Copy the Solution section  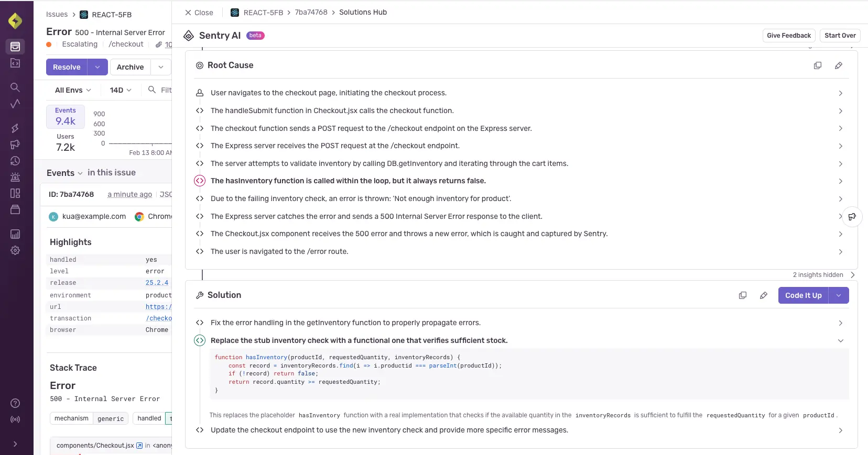[x=743, y=295]
